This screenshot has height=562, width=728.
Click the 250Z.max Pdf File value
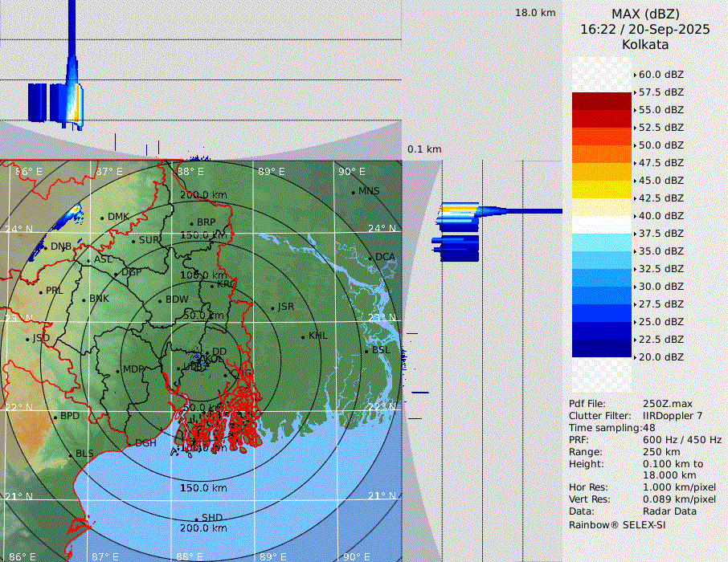coord(667,403)
